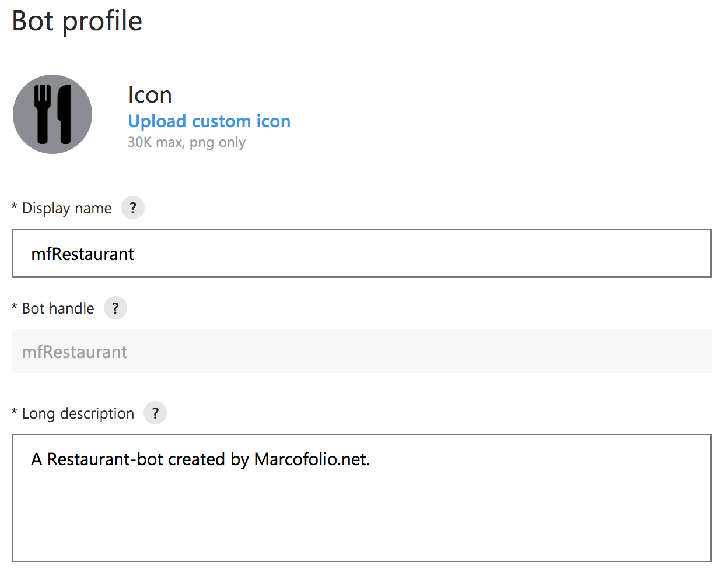Click the Icon section heading
Image resolution: width=728 pixels, height=576 pixels.
tap(150, 94)
